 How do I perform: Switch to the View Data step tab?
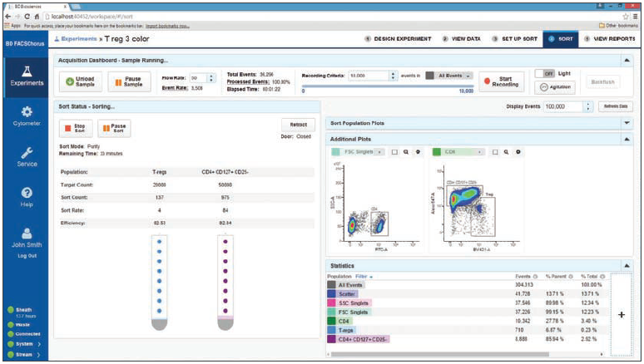(x=461, y=38)
